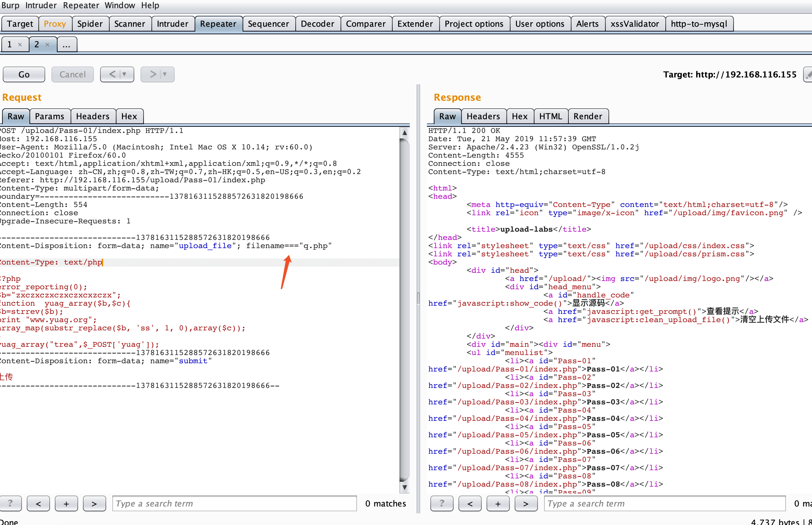Jump to the next response search match
The height and width of the screenshot is (525, 812).
[x=526, y=503]
